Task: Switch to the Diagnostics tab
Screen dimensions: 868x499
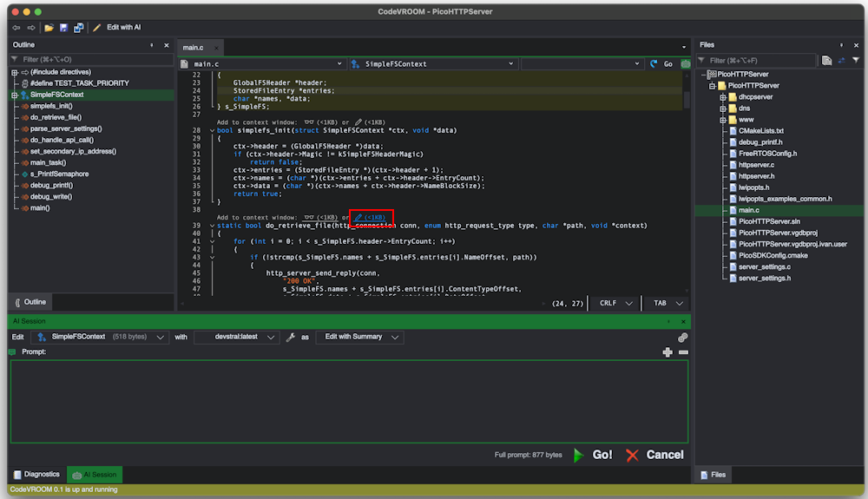Action: (x=36, y=475)
